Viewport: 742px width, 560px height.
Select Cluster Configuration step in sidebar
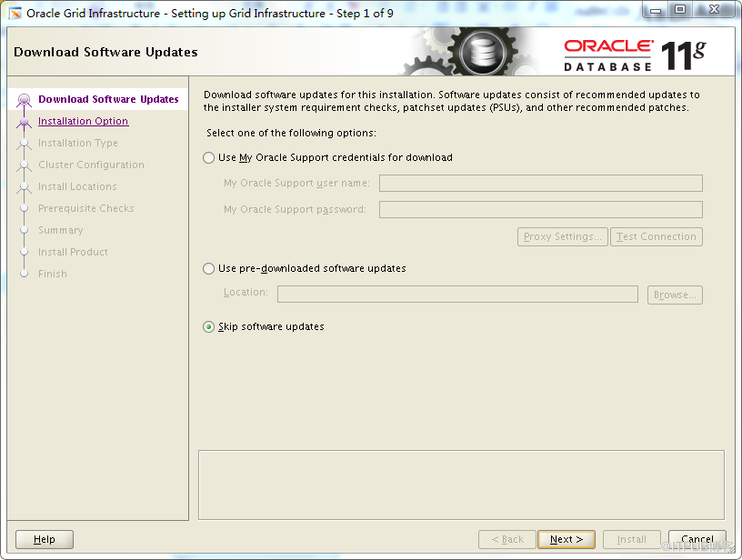click(91, 165)
